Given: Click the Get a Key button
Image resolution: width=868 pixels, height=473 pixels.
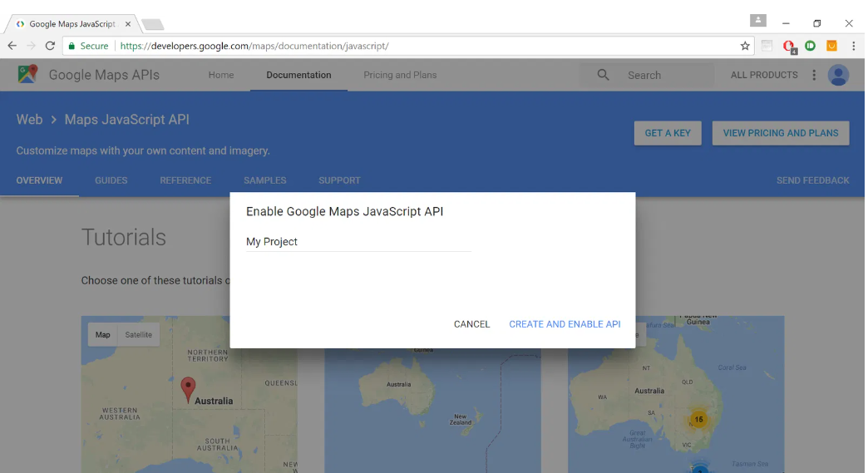Looking at the screenshot, I should point(668,133).
